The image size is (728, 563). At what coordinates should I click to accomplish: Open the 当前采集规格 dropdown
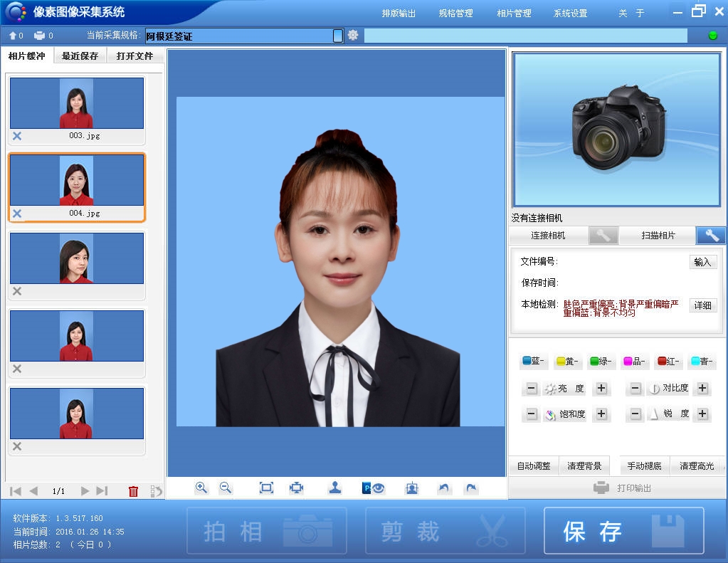pos(337,36)
